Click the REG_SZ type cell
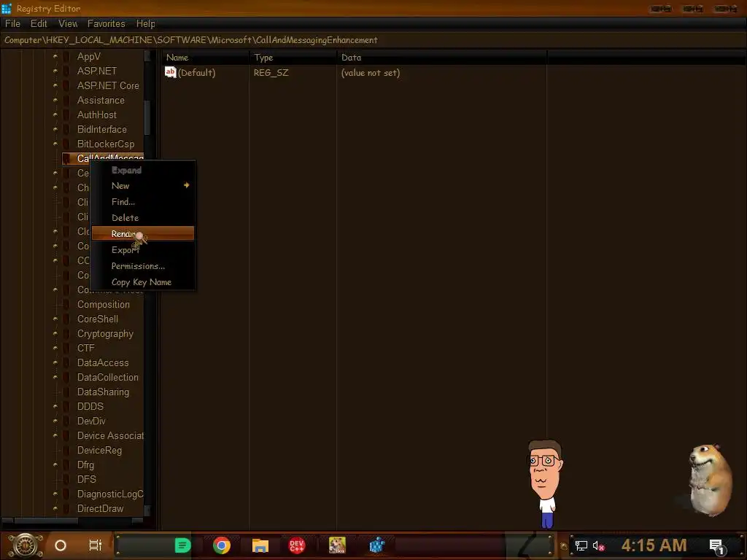The height and width of the screenshot is (560, 747). click(x=271, y=73)
